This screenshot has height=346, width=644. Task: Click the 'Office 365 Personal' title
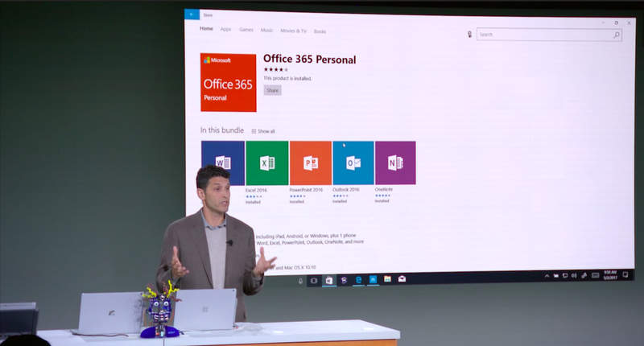(x=310, y=59)
